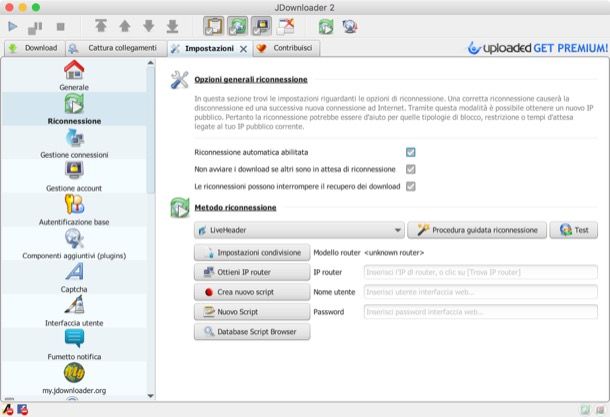
Task: Open update check globe icon
Action: point(350,26)
